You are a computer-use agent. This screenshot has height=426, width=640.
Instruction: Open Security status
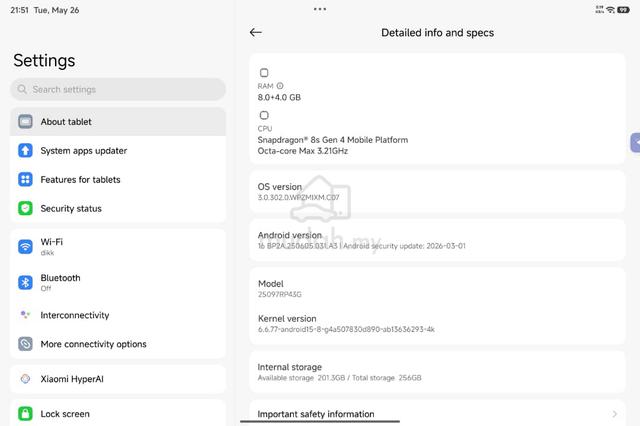(x=118, y=209)
